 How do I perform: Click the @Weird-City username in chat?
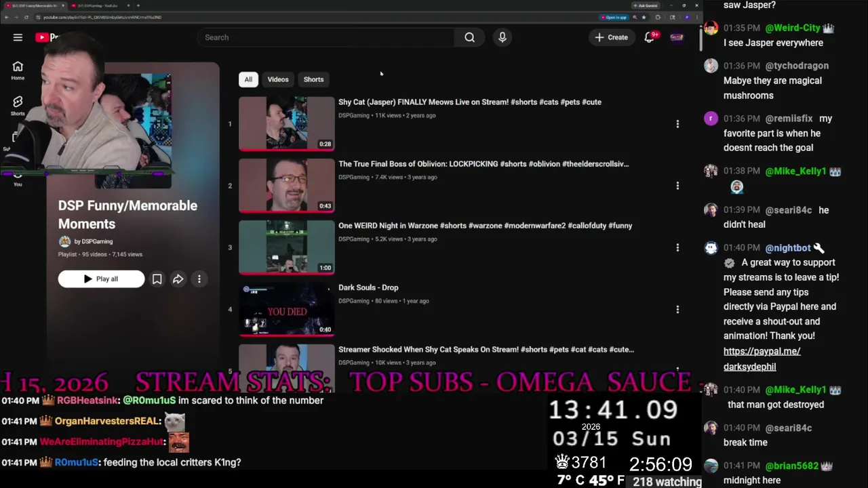pyautogui.click(x=793, y=28)
